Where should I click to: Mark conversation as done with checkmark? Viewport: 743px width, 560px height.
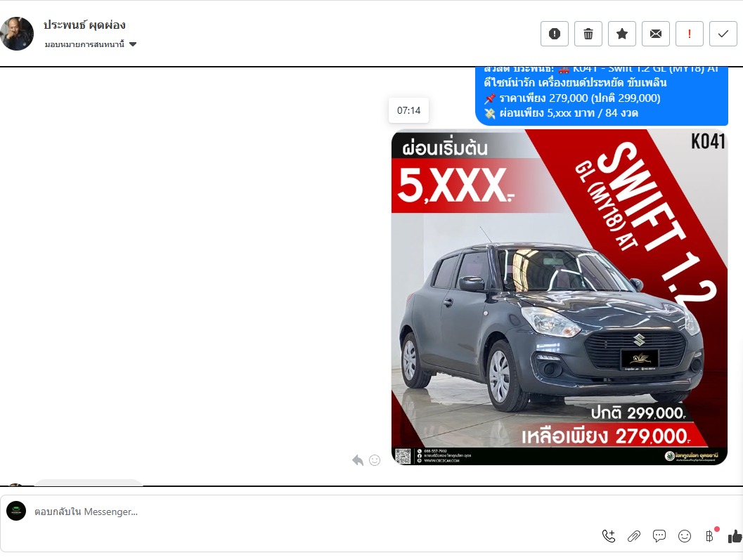click(723, 34)
